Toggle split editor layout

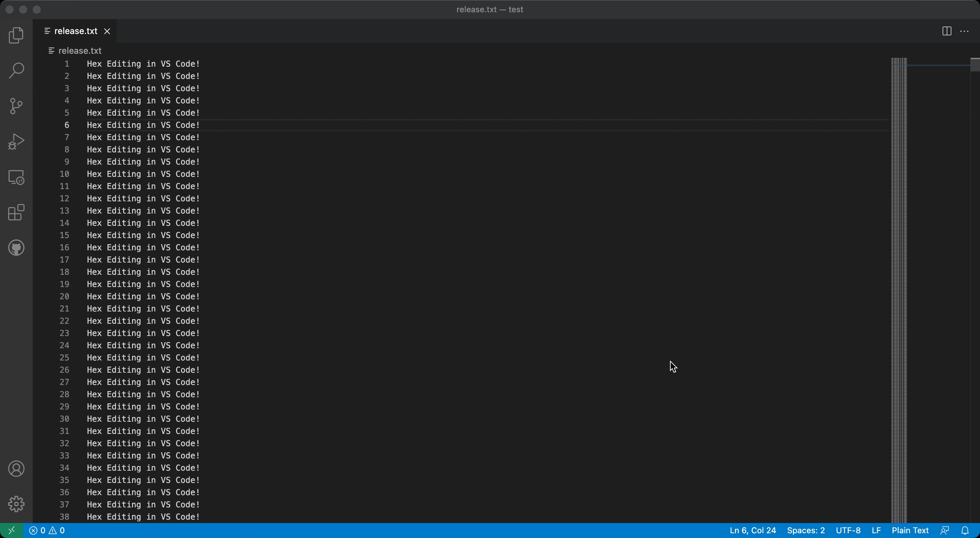click(x=947, y=31)
